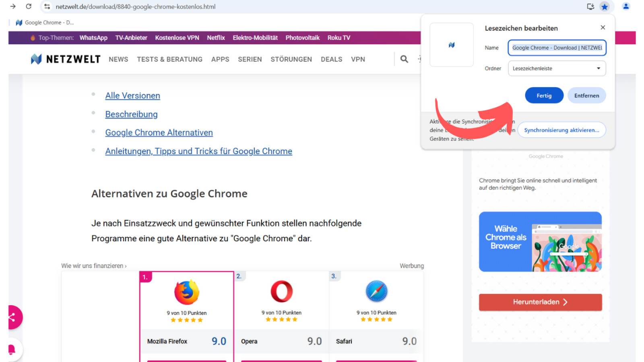
Task: Open the APPS navigation menu
Action: [x=220, y=59]
